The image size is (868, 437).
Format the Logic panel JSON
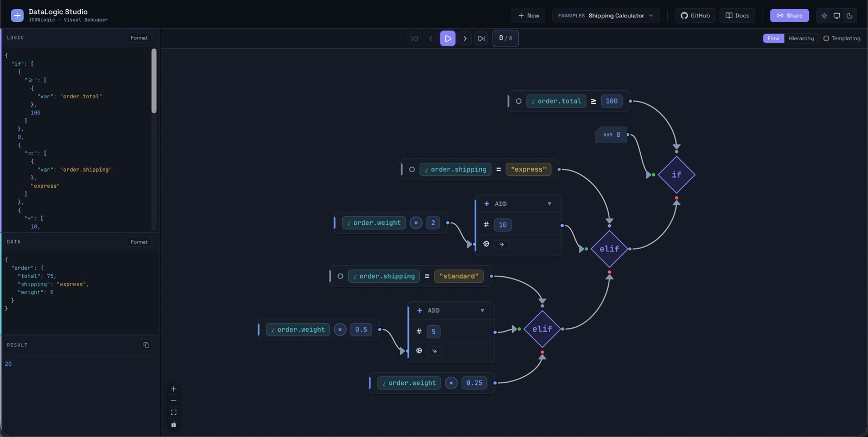[139, 38]
